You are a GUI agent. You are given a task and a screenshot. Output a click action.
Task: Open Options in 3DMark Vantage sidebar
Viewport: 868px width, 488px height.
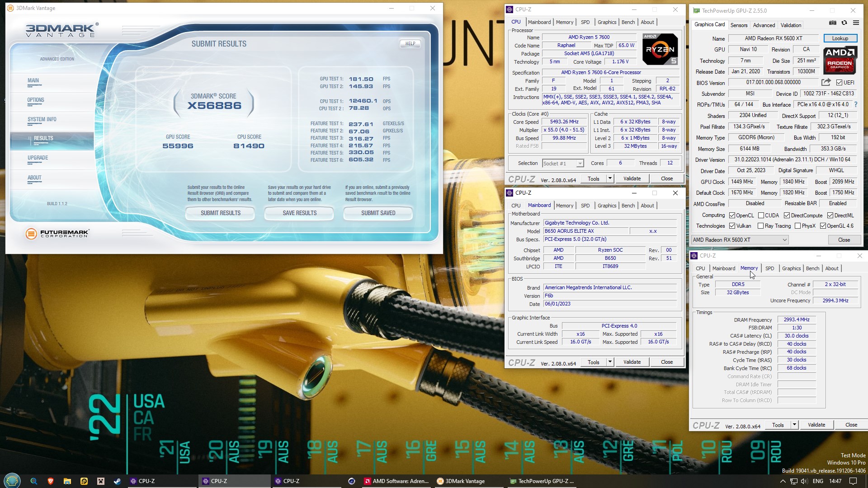click(x=36, y=100)
